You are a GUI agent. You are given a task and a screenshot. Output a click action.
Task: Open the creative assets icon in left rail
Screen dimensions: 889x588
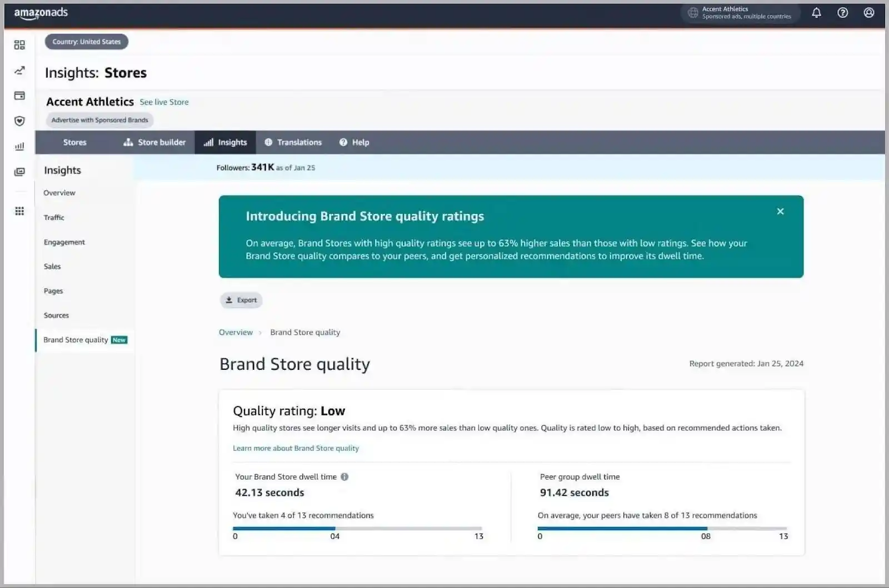pyautogui.click(x=19, y=172)
